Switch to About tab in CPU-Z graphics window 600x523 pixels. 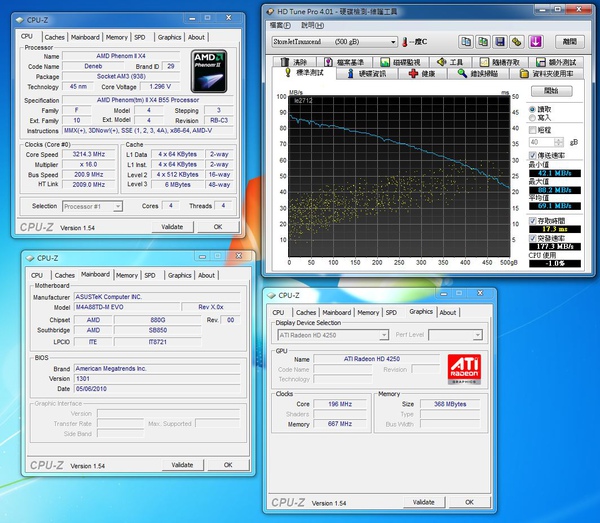point(448,312)
